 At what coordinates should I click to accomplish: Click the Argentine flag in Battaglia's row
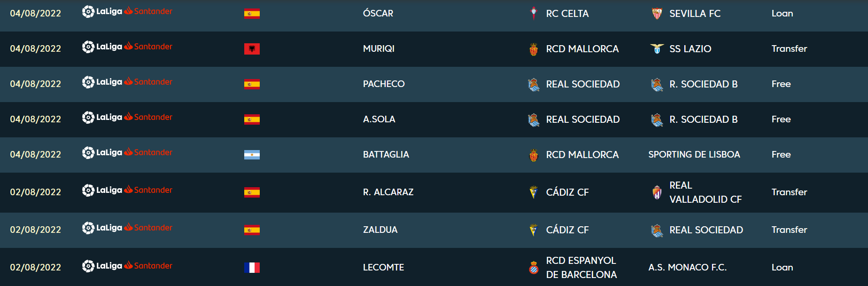pos(252,155)
